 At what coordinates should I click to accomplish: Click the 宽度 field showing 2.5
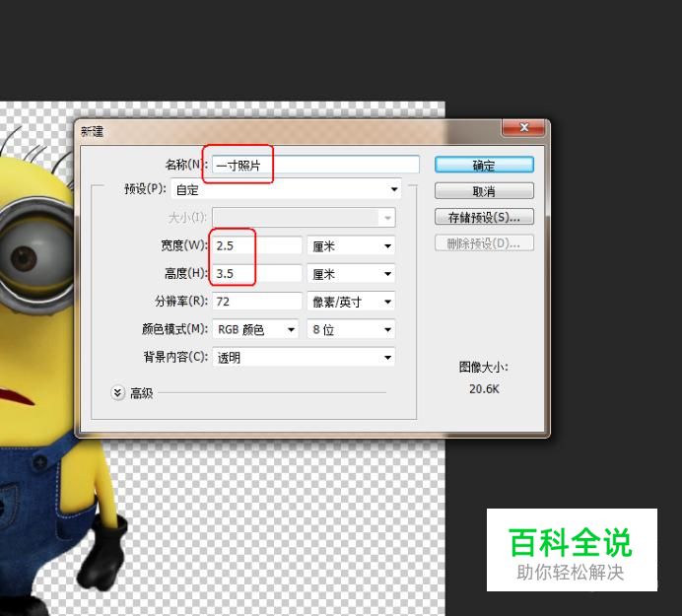tap(257, 245)
